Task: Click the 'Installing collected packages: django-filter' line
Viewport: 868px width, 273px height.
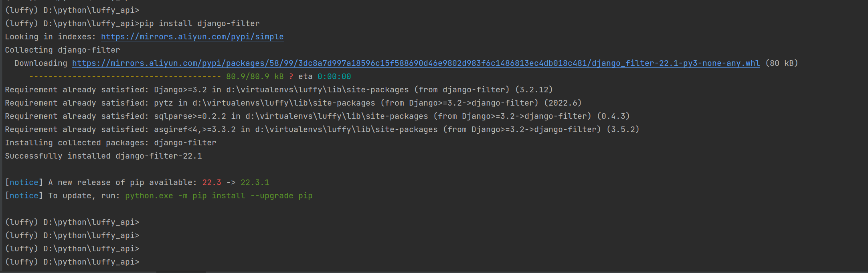Action: [111, 143]
